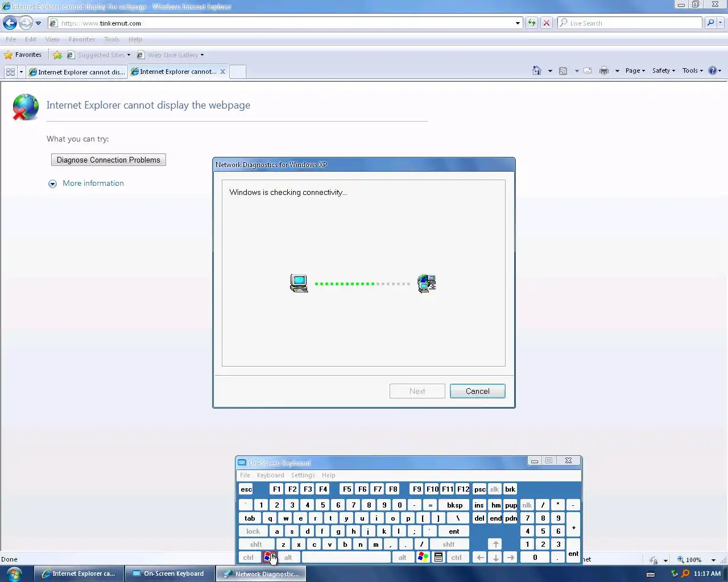Open the Quick Tabs grid icon

[x=10, y=72]
